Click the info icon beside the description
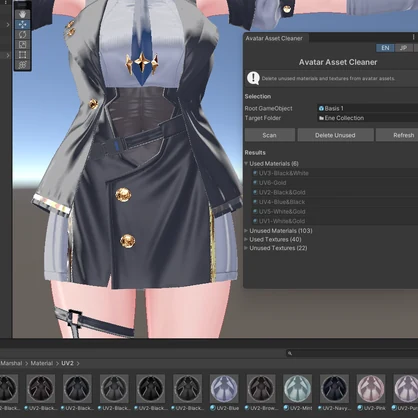The image size is (418, 418). (x=253, y=78)
